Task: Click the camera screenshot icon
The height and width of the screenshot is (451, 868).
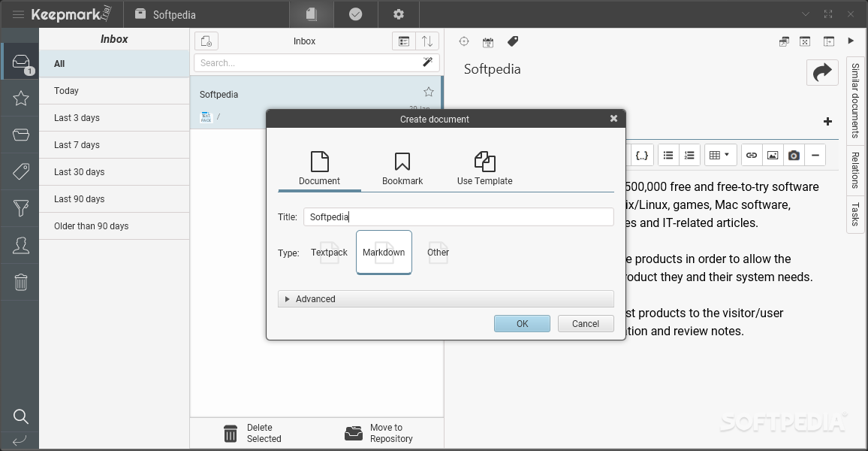Action: [x=794, y=155]
